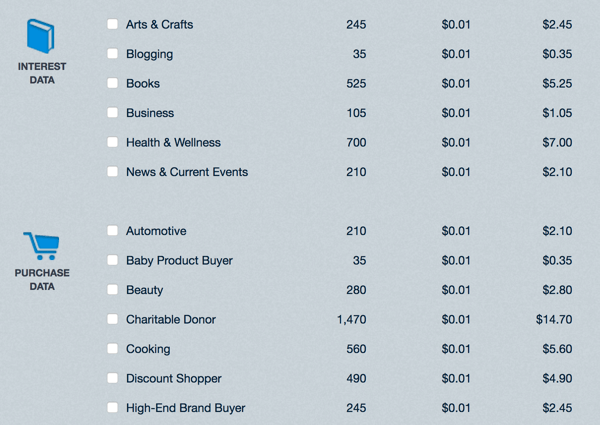Enable the Blogging checkbox
This screenshot has height=425, width=600.
[112, 53]
